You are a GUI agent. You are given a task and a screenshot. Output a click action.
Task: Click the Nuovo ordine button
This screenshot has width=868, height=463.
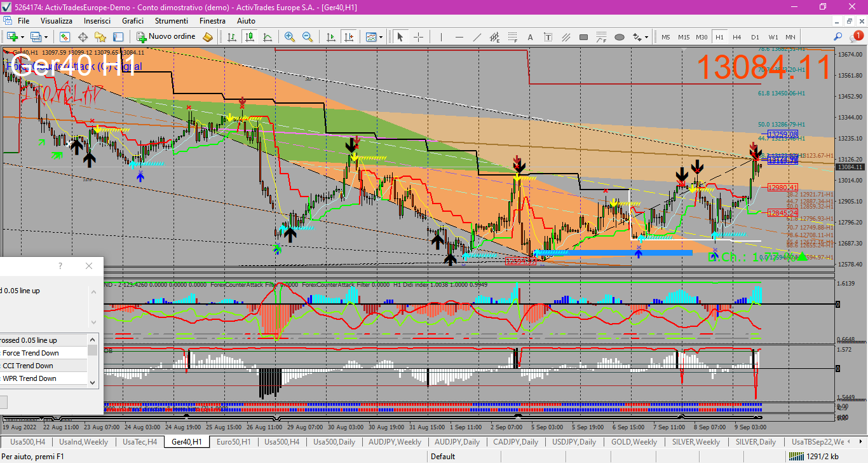point(166,37)
